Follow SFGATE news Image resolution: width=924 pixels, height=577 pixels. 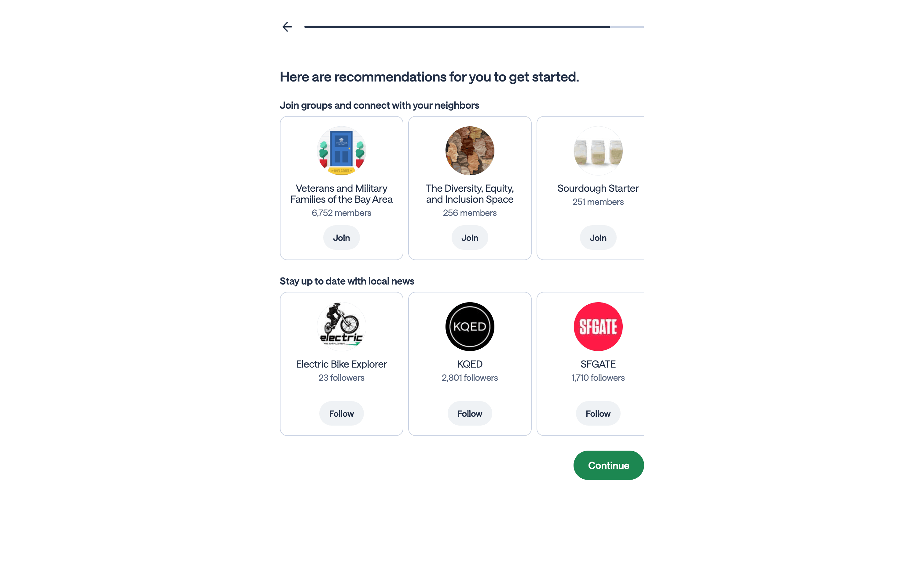pos(598,414)
